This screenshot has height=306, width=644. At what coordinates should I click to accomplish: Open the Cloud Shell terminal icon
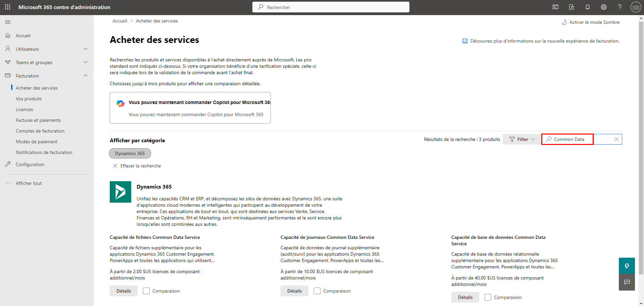pos(555,7)
